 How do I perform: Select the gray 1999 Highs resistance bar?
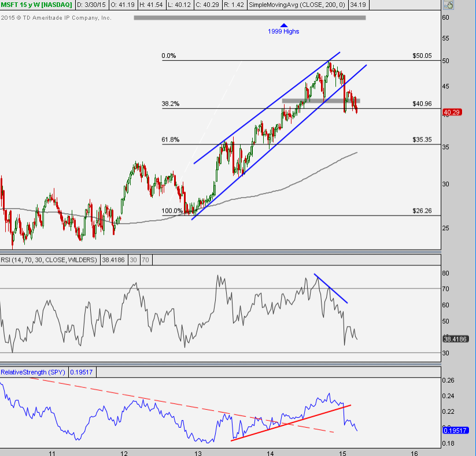249,18
